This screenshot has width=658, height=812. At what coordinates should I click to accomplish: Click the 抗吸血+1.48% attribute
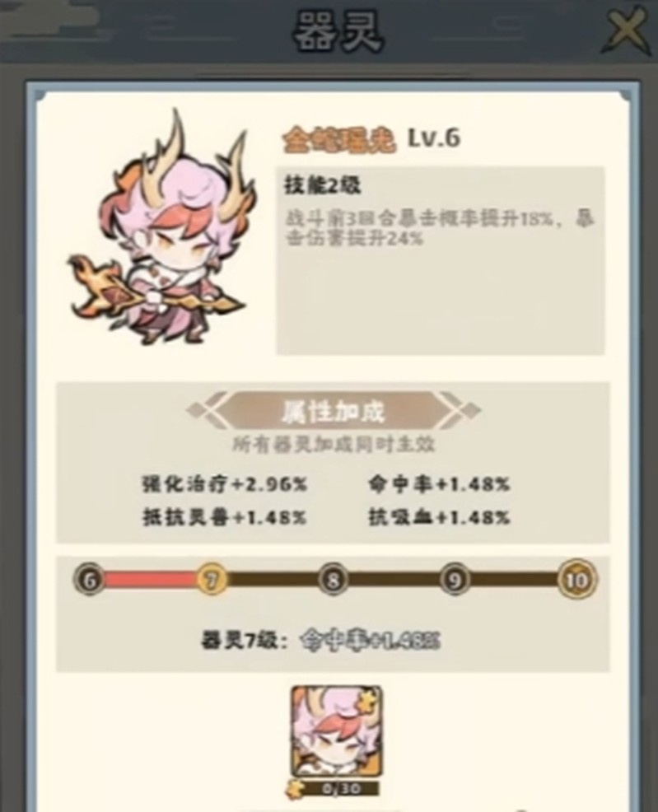tap(439, 517)
